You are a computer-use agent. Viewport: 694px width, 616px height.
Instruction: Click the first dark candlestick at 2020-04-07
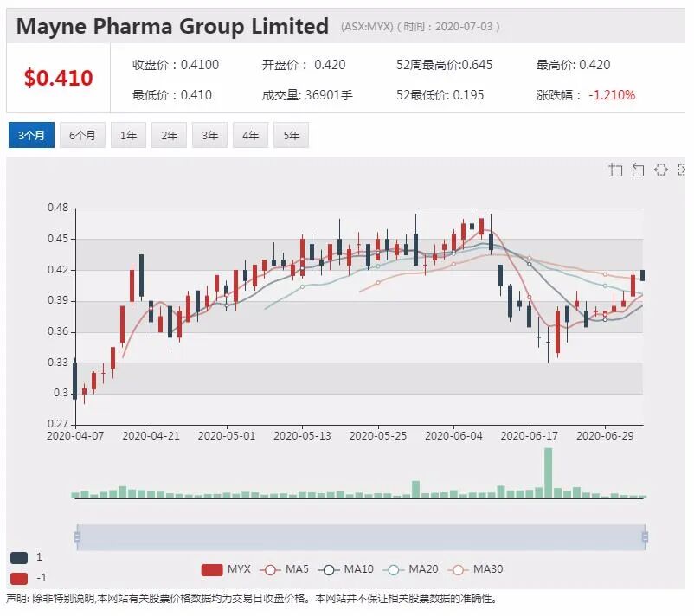pos(74,381)
